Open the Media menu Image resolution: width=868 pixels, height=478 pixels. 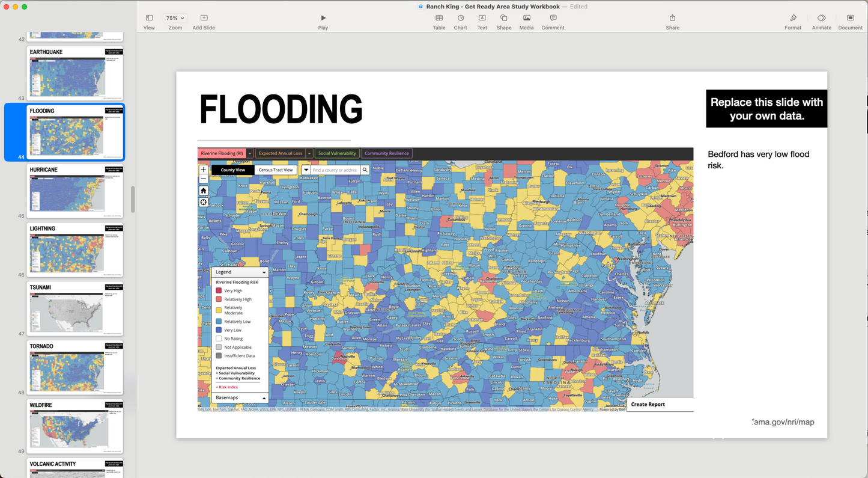pyautogui.click(x=526, y=22)
